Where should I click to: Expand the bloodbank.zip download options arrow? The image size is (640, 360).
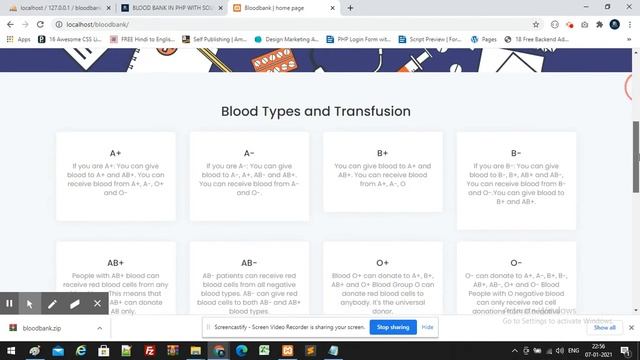coord(100,328)
